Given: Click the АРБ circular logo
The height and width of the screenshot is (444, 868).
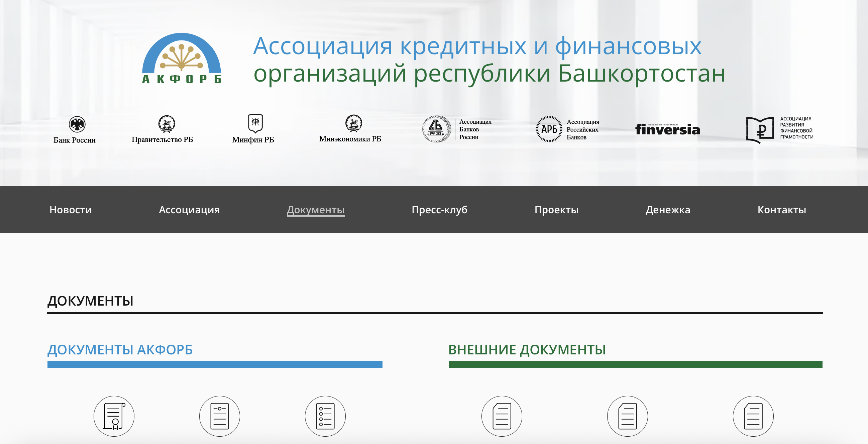Looking at the screenshot, I should 549,129.
